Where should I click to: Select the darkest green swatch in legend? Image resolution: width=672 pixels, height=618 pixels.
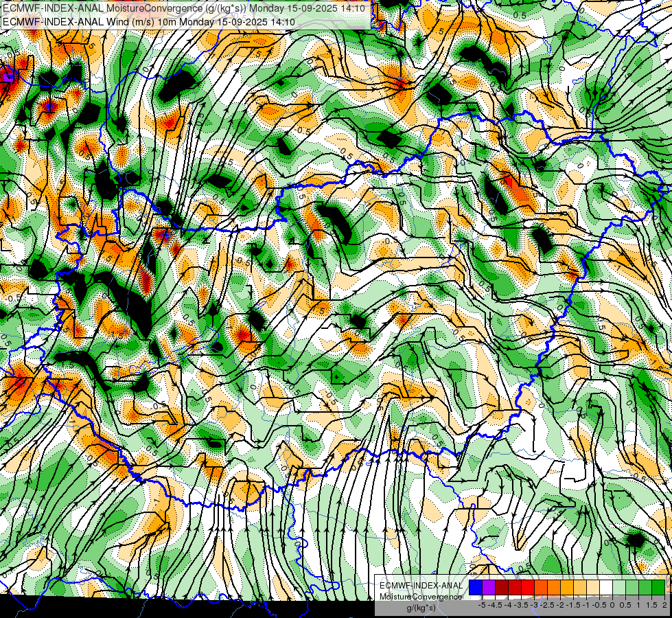[x=658, y=588]
